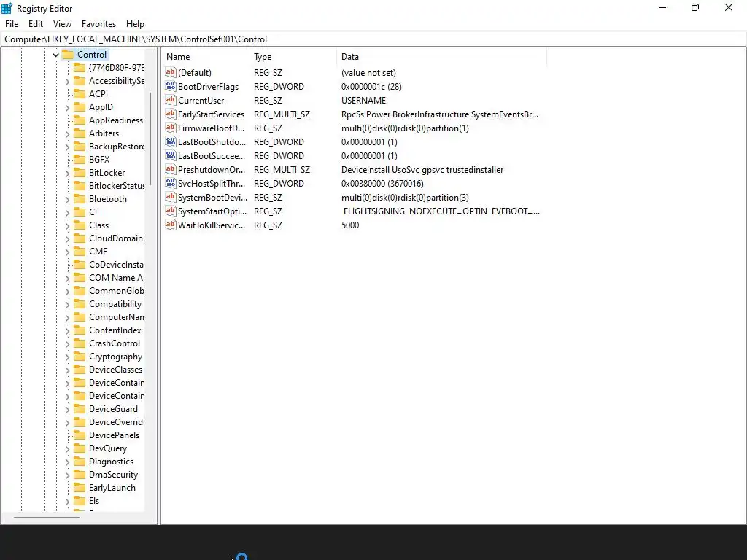Expand the CMF key
747x560 pixels.
pyautogui.click(x=67, y=252)
